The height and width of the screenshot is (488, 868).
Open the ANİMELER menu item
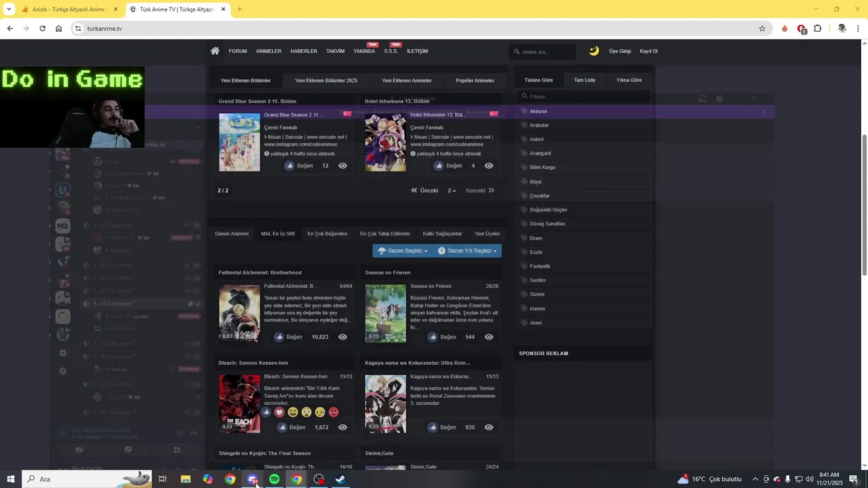(x=269, y=52)
